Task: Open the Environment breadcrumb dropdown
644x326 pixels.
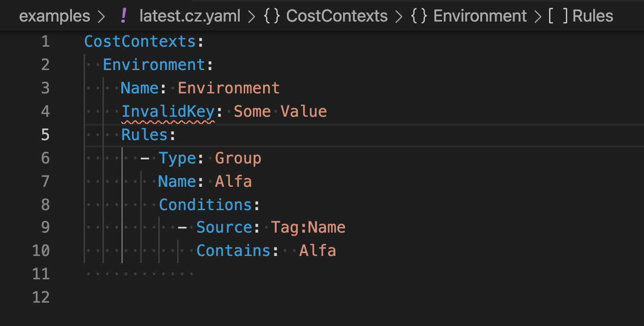Action: click(480, 16)
